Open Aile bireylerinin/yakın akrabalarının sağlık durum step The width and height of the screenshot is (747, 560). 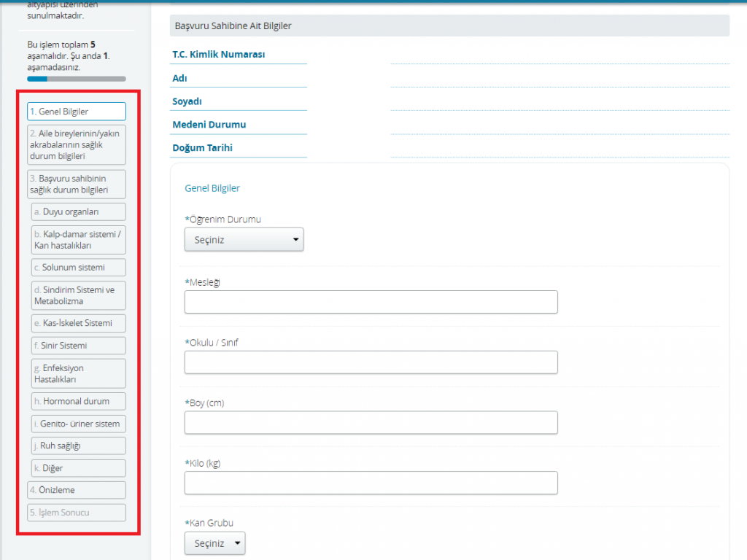pyautogui.click(x=77, y=145)
